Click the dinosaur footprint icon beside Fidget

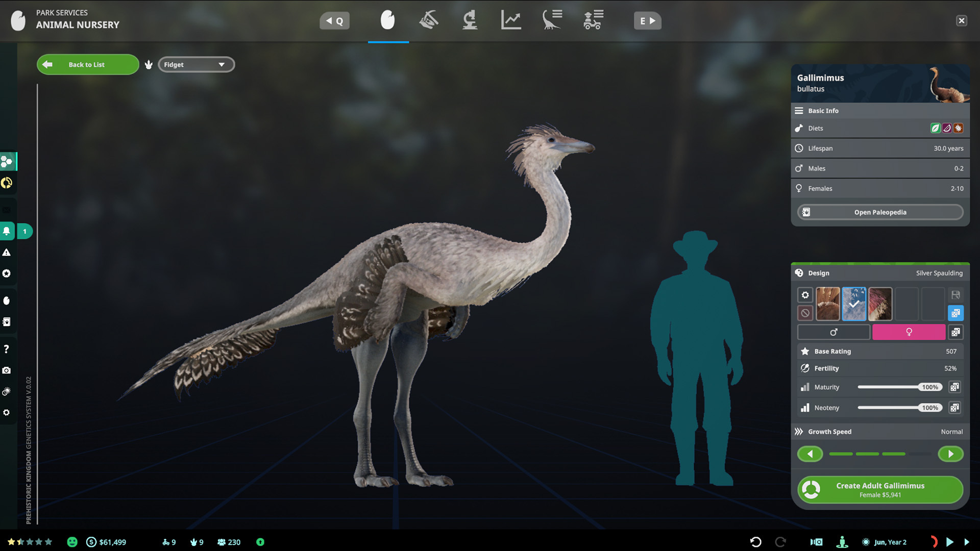149,64
